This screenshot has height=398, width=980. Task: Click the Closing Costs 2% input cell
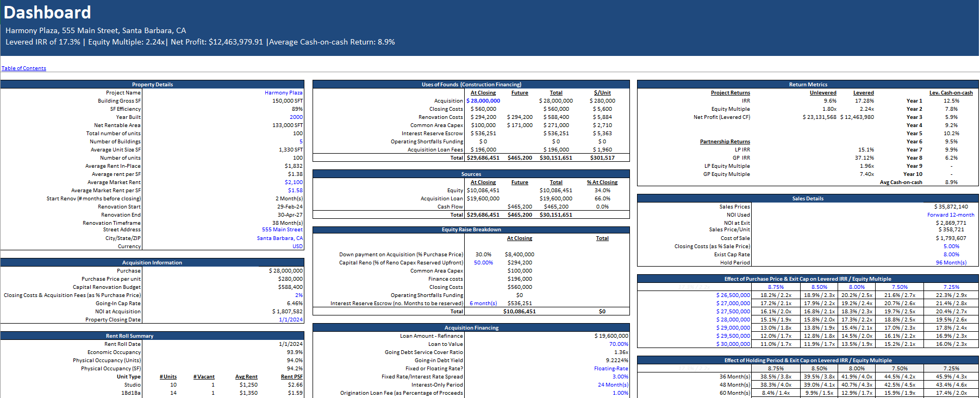[x=299, y=295]
